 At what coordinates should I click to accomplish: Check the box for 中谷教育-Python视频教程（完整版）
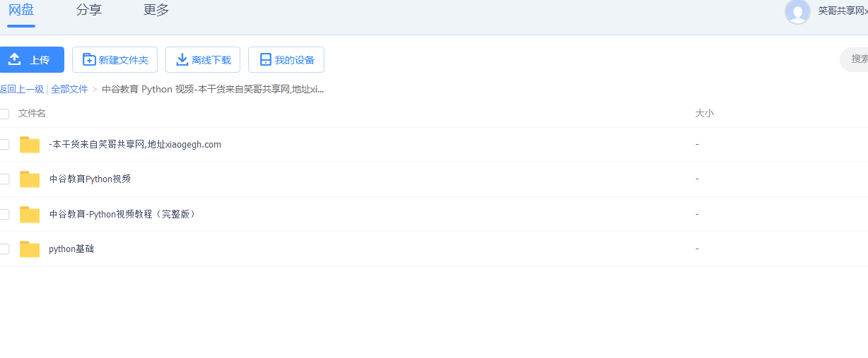[4, 214]
